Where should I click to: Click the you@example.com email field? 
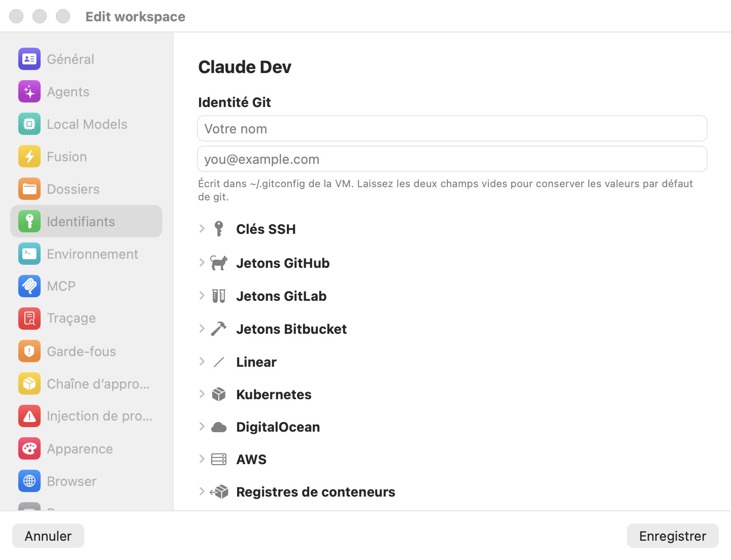(x=452, y=159)
